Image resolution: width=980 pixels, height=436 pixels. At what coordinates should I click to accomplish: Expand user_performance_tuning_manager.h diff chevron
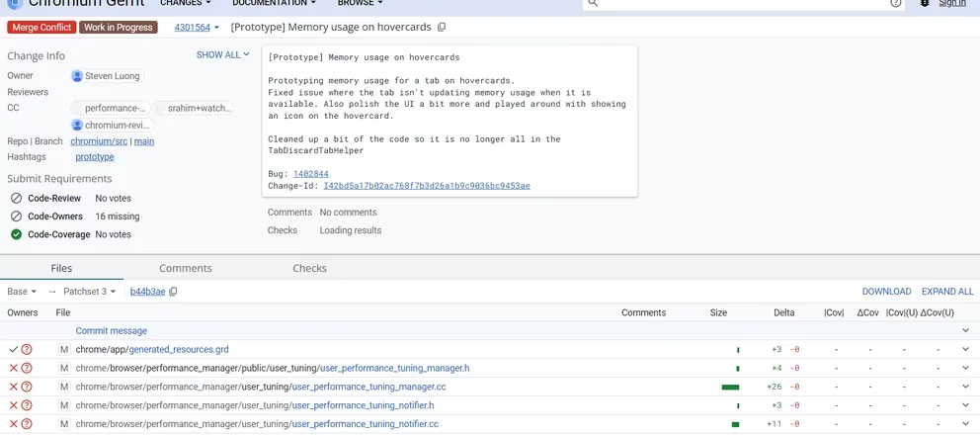click(965, 369)
